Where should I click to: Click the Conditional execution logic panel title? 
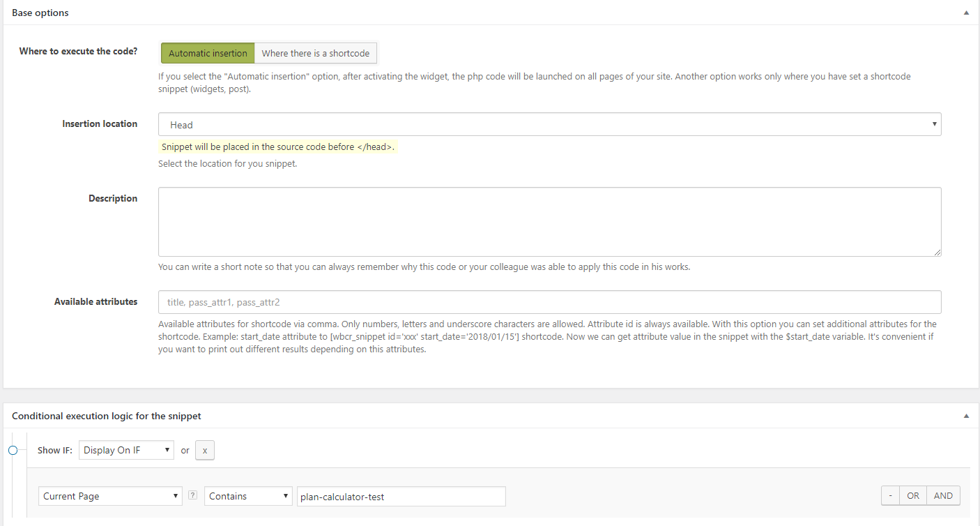tap(107, 416)
